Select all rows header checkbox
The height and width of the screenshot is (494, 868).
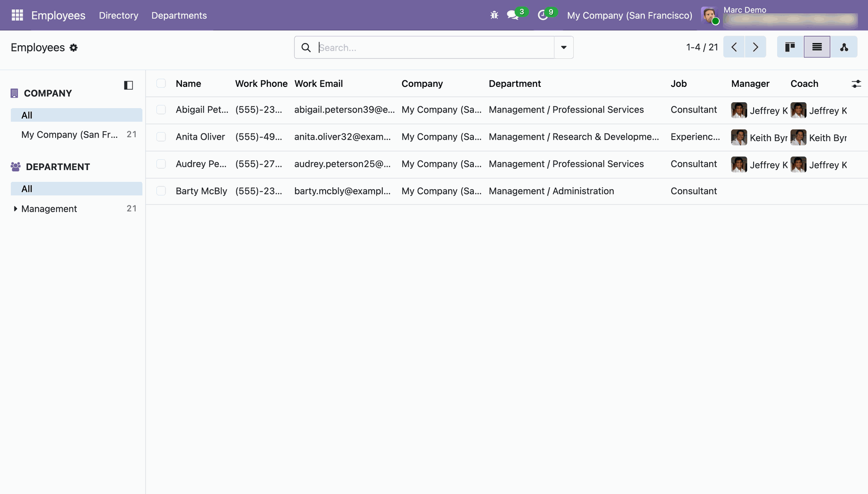pyautogui.click(x=161, y=83)
